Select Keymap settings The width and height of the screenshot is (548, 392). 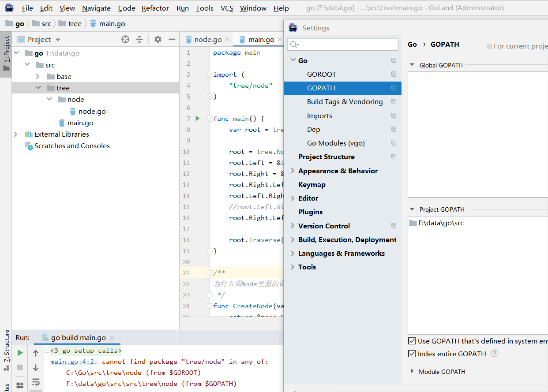[x=312, y=184]
